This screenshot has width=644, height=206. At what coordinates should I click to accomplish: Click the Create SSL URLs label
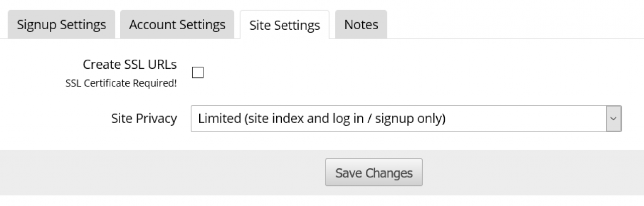coord(130,65)
